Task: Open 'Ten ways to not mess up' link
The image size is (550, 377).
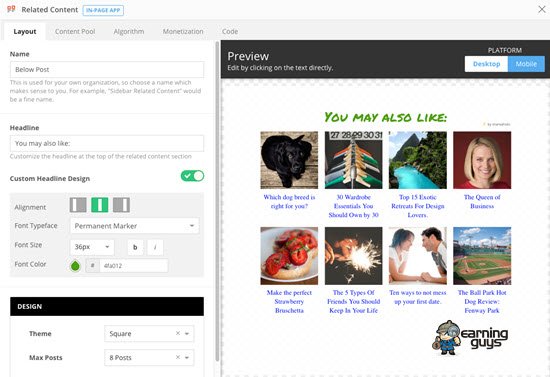Action: coord(418,297)
